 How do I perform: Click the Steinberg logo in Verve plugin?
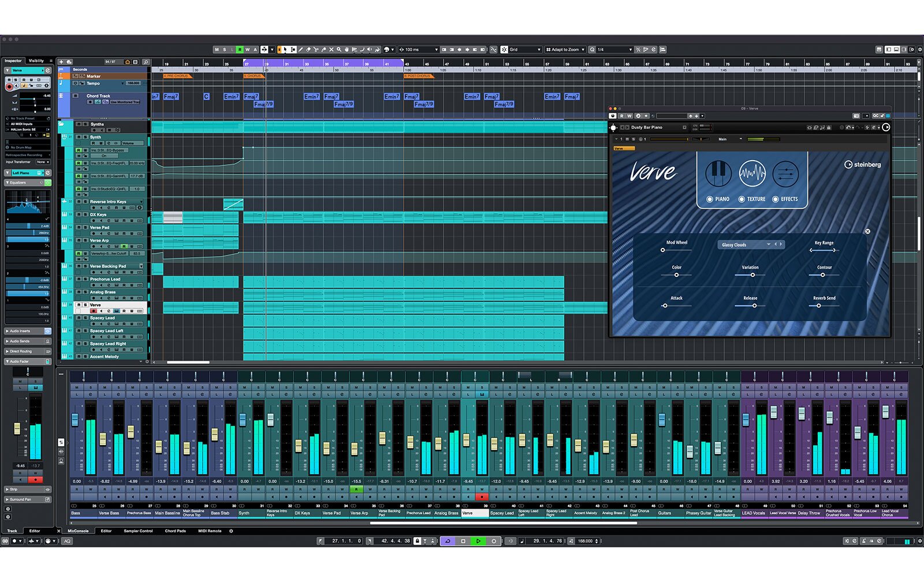click(x=863, y=165)
